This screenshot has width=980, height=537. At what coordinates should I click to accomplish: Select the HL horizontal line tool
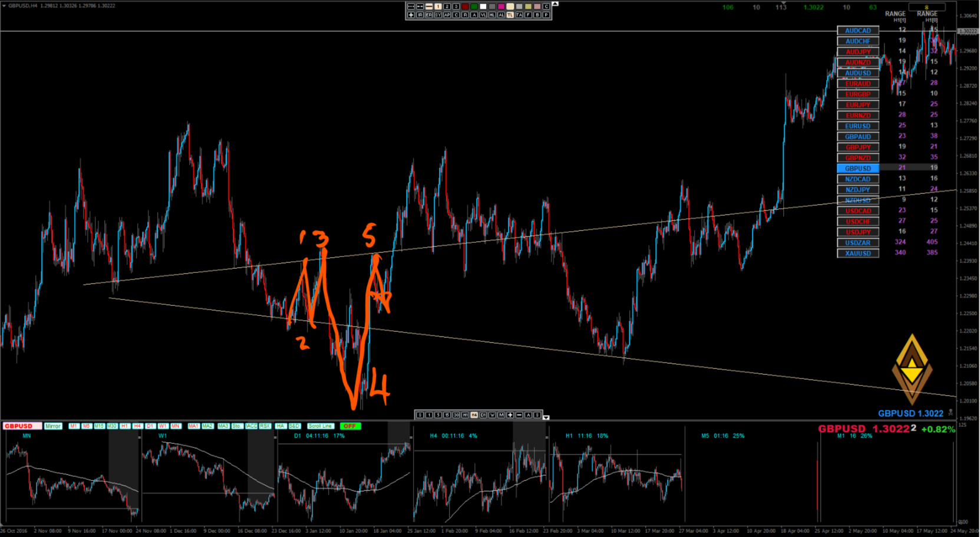coord(492,15)
